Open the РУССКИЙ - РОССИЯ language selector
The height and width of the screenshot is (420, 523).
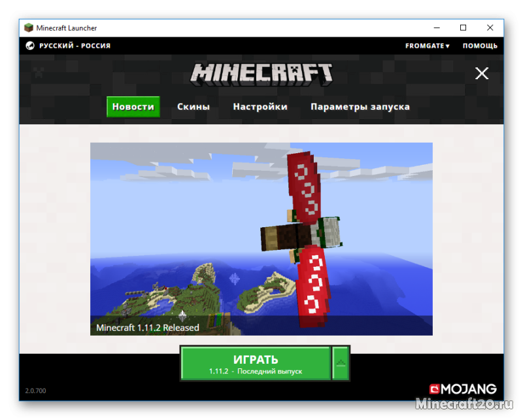(x=75, y=46)
